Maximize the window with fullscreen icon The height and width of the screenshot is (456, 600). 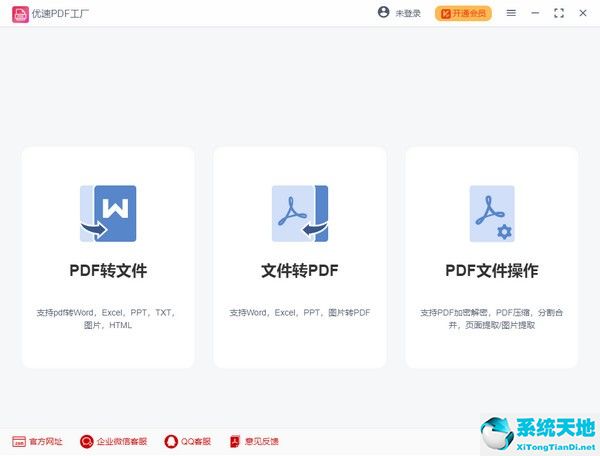[x=559, y=13]
